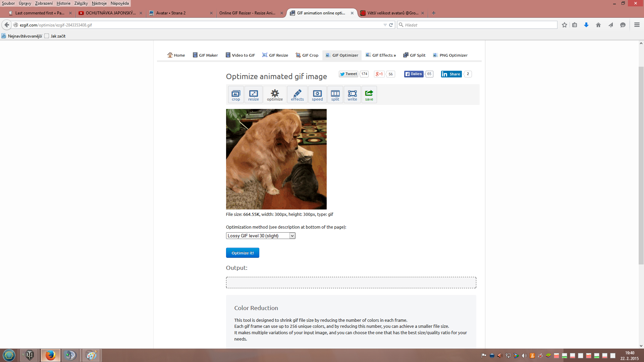Click the optimize gear icon

point(275,95)
